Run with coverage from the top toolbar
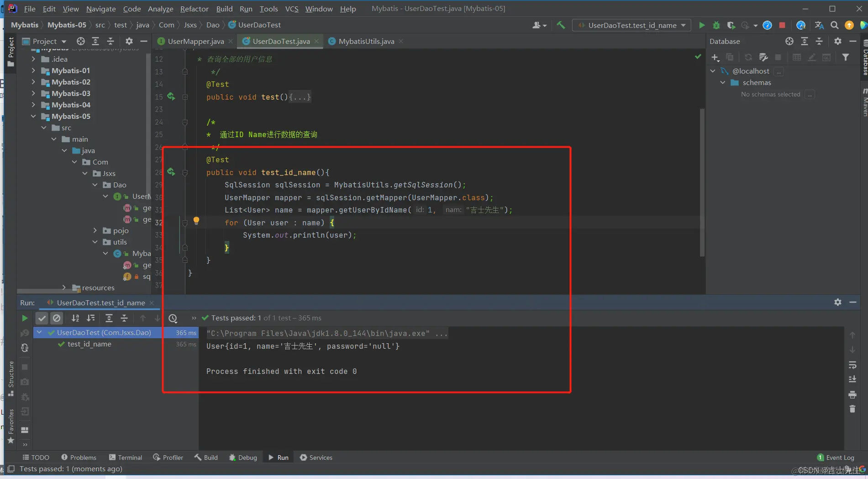The height and width of the screenshot is (479, 868). pos(731,25)
